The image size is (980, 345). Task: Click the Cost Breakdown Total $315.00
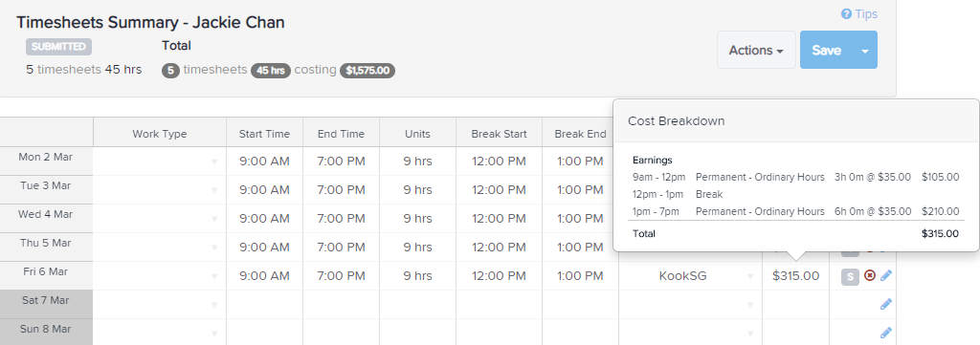(940, 234)
